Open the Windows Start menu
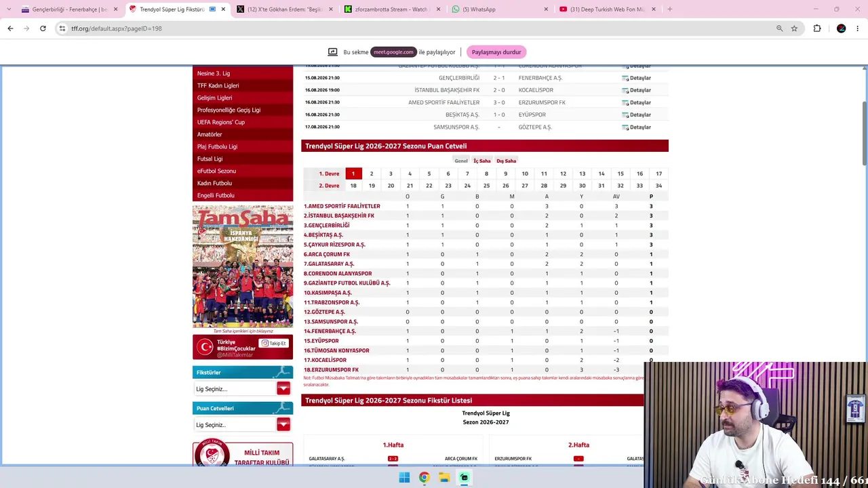 tap(404, 477)
